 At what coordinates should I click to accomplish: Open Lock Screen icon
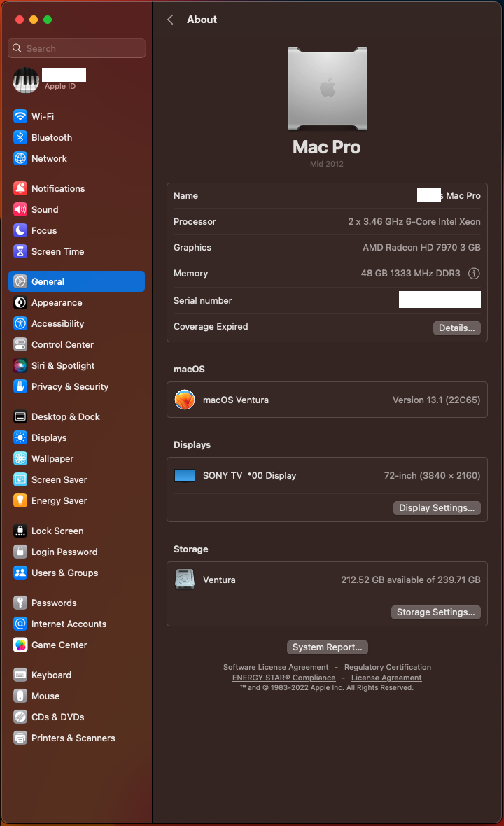[20, 531]
